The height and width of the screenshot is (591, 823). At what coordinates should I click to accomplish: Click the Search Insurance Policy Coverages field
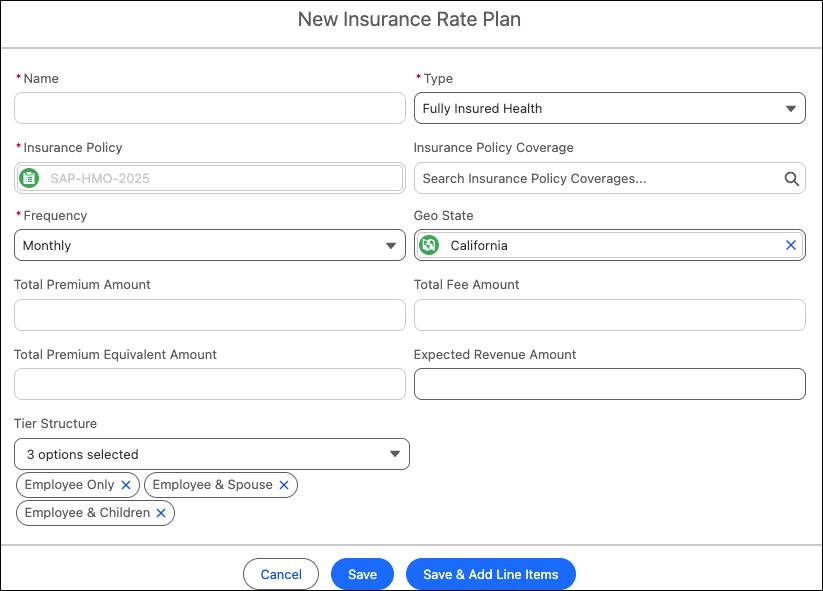596,179
